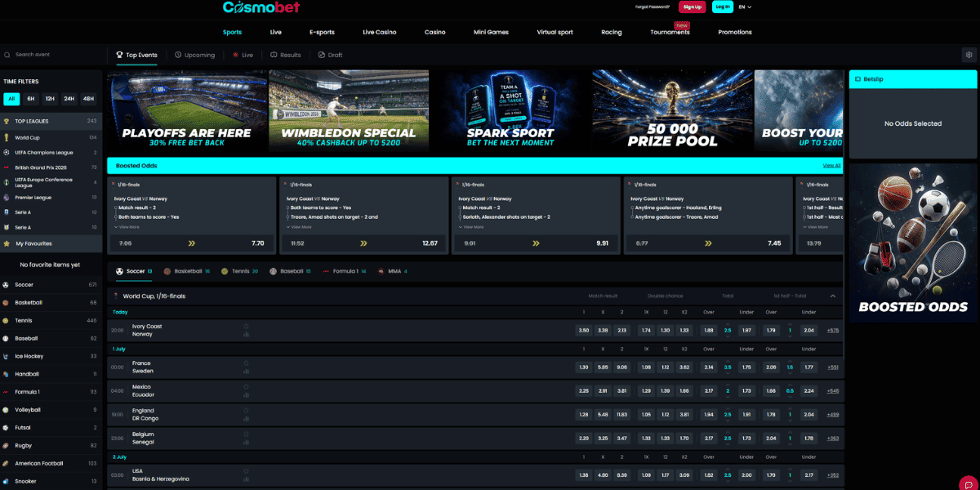
Task: Open the EN language dropdown
Action: point(745,7)
